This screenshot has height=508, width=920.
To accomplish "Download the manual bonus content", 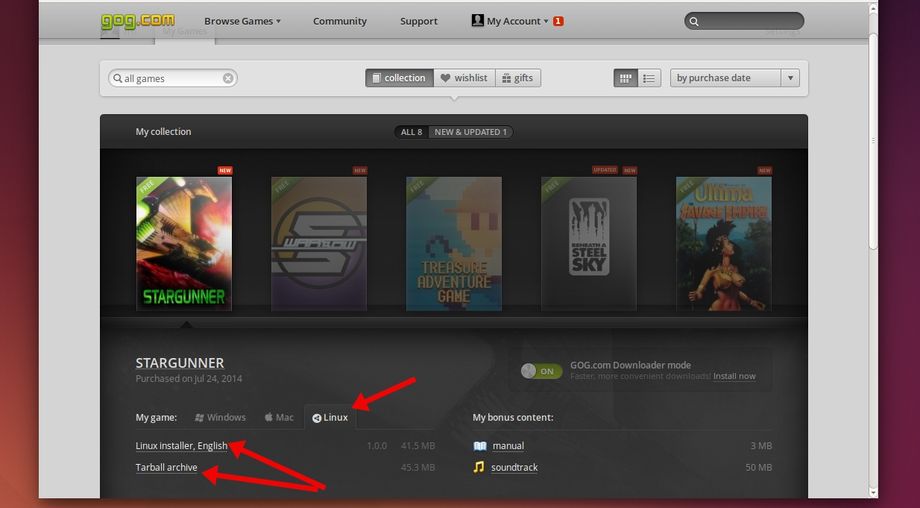I will (508, 446).
